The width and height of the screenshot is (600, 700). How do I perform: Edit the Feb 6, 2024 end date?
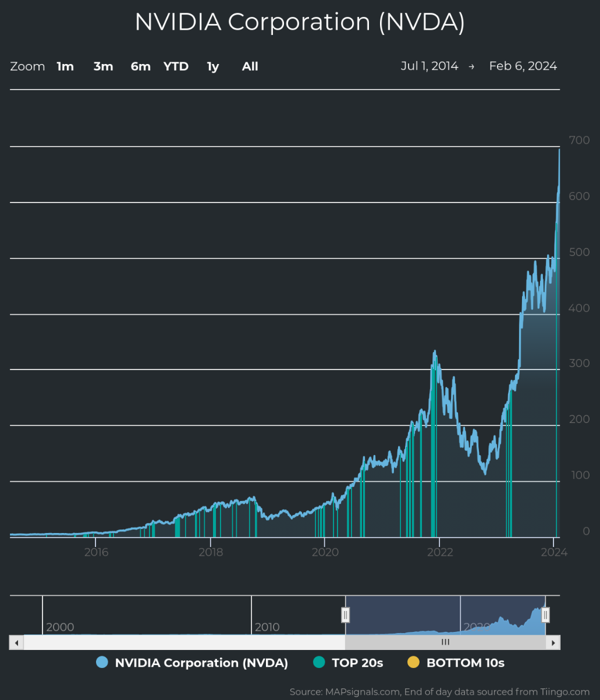(x=523, y=66)
